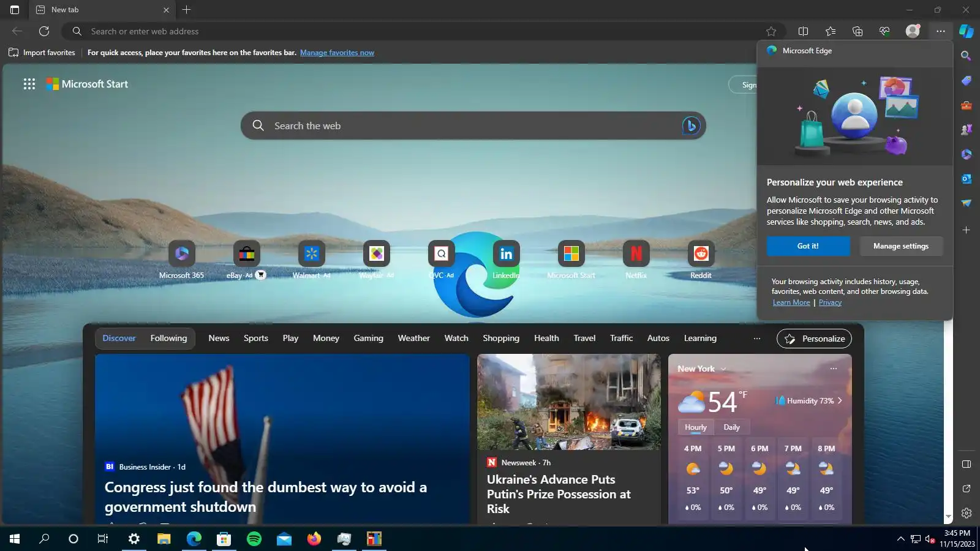Open the Netflix quick link tile
Screen dimensions: 980x551
[636, 253]
